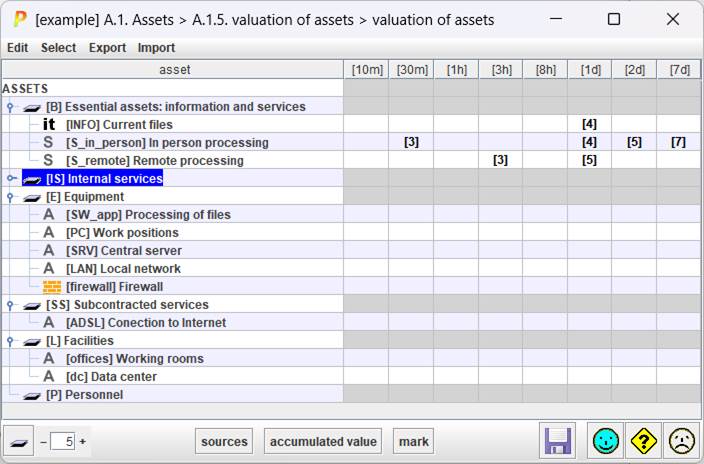Collapse the Equipment tree node
704x464 pixels.
tap(10, 197)
